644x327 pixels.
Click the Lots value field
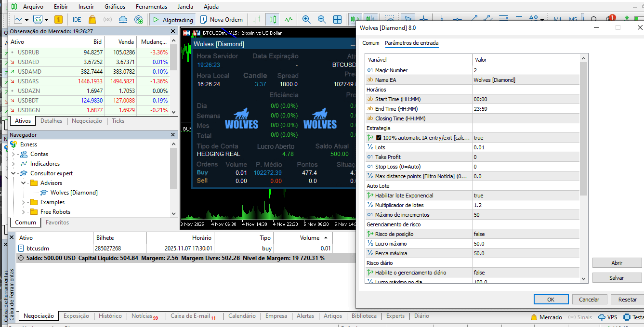point(525,147)
